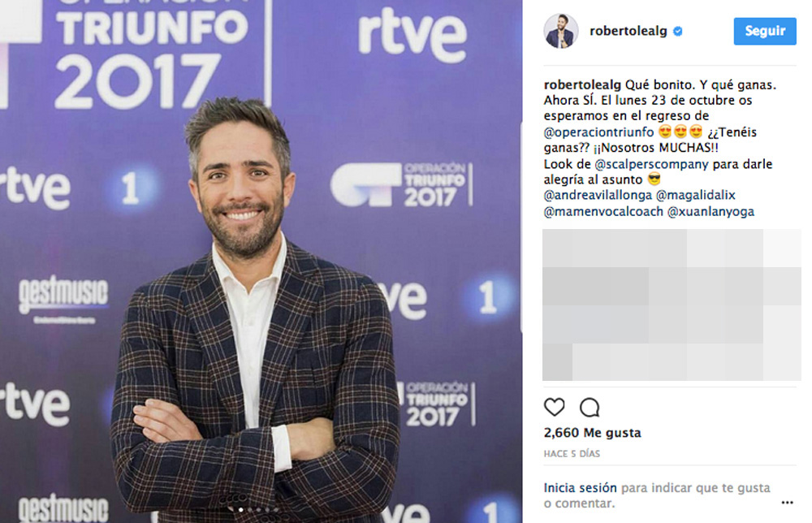The height and width of the screenshot is (523, 812).
Task: Follow robertolealg with the Seguir button
Action: pyautogui.click(x=765, y=31)
